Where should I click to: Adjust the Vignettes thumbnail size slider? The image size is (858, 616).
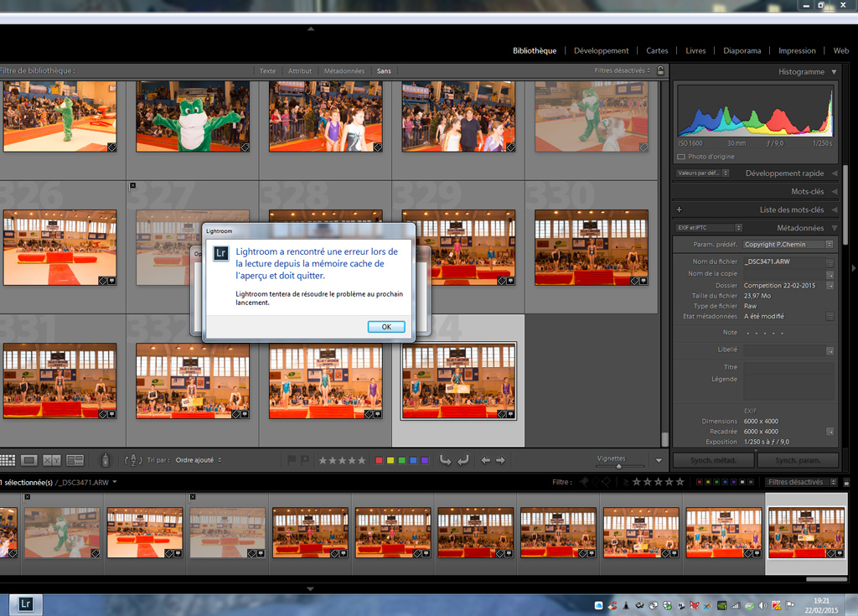[620, 464]
